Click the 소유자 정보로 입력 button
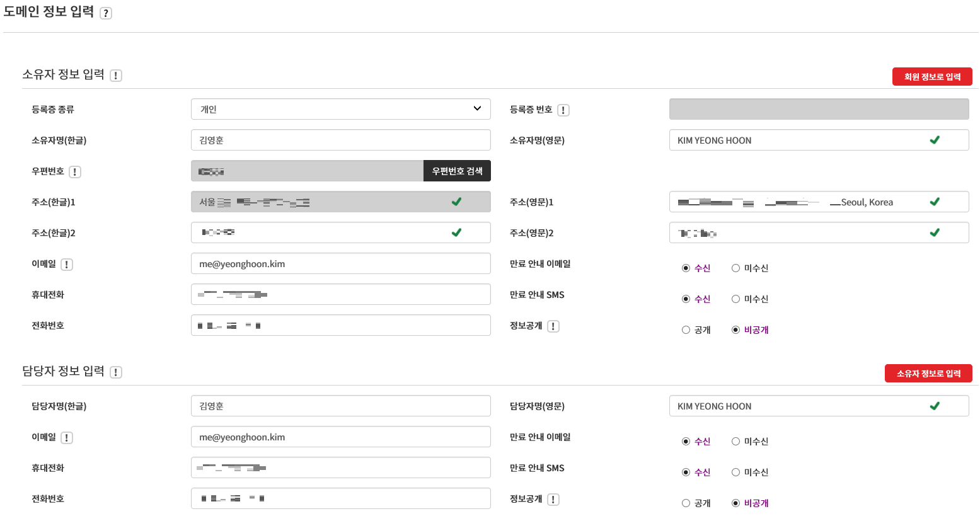 coord(928,374)
